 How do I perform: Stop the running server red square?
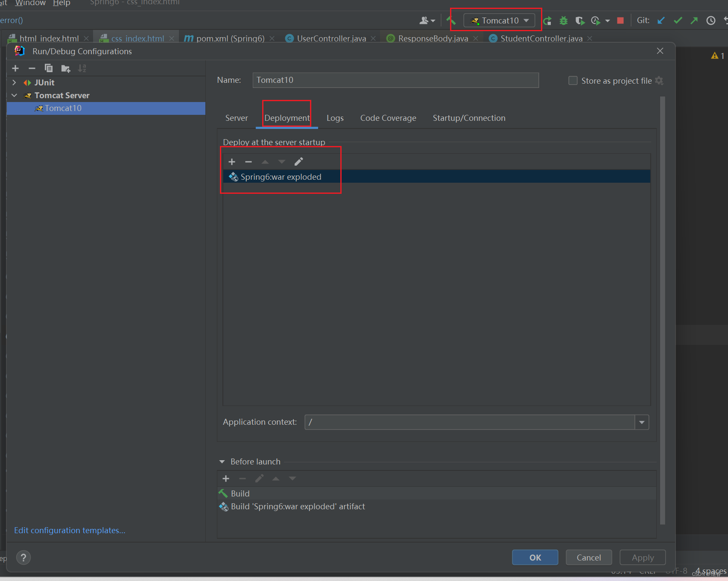[x=620, y=20]
